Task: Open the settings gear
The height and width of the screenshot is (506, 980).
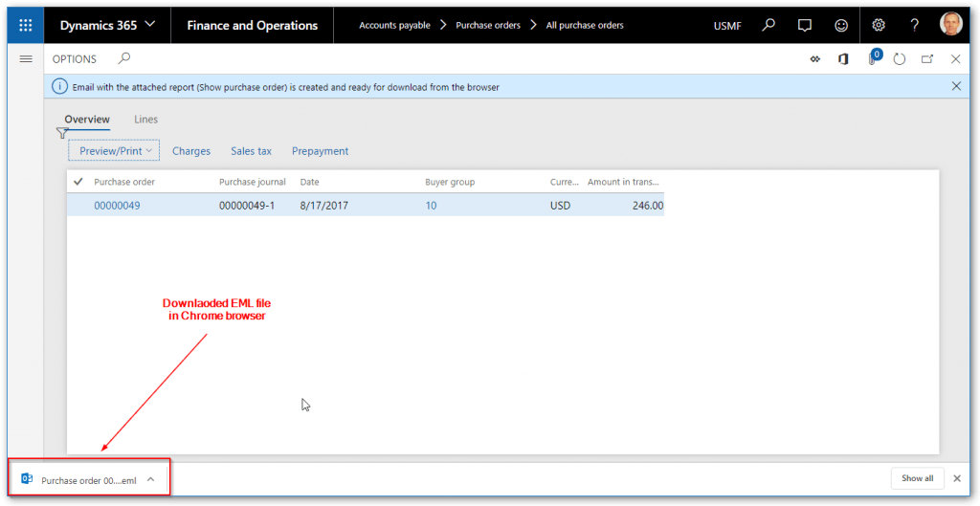Action: (x=879, y=25)
